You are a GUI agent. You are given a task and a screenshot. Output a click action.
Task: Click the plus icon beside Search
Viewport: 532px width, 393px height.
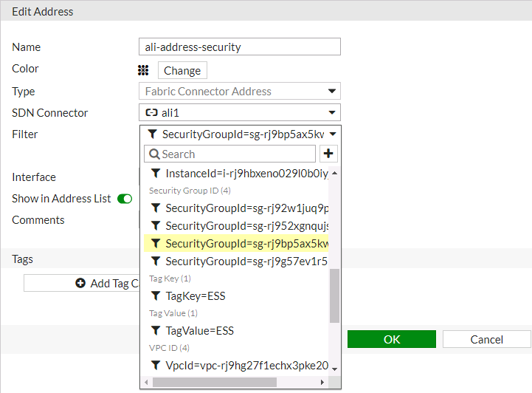pos(329,154)
